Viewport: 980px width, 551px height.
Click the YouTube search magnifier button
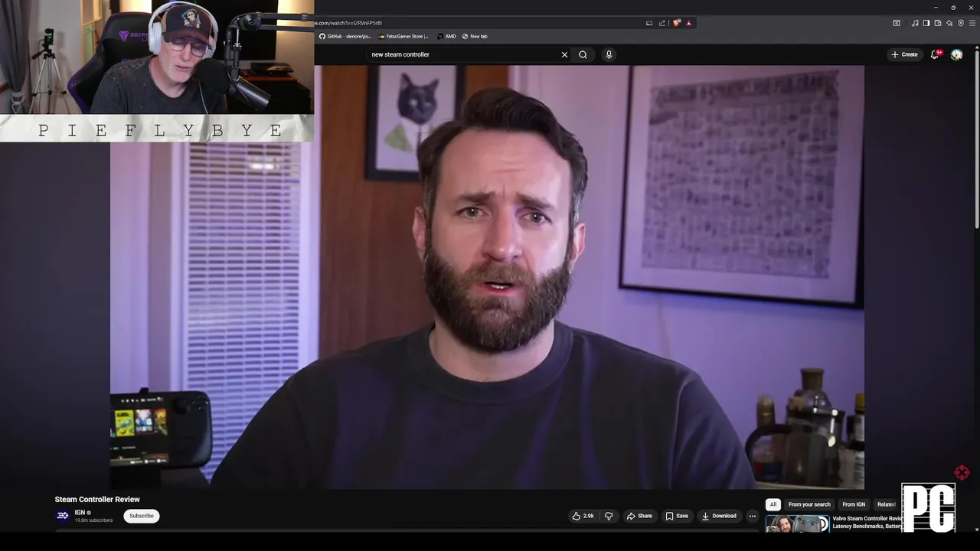point(583,54)
